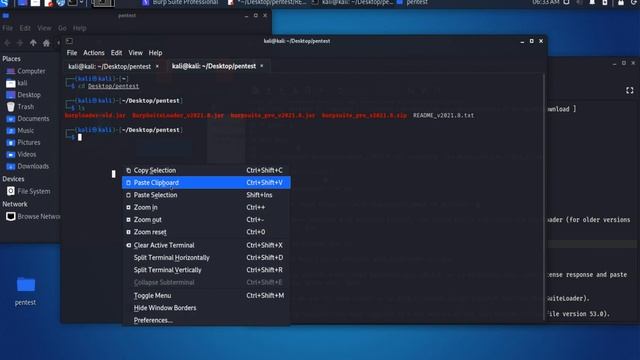Image resolution: width=640 pixels, height=360 pixels.
Task: Click the clock in top panel
Action: [x=545, y=2]
